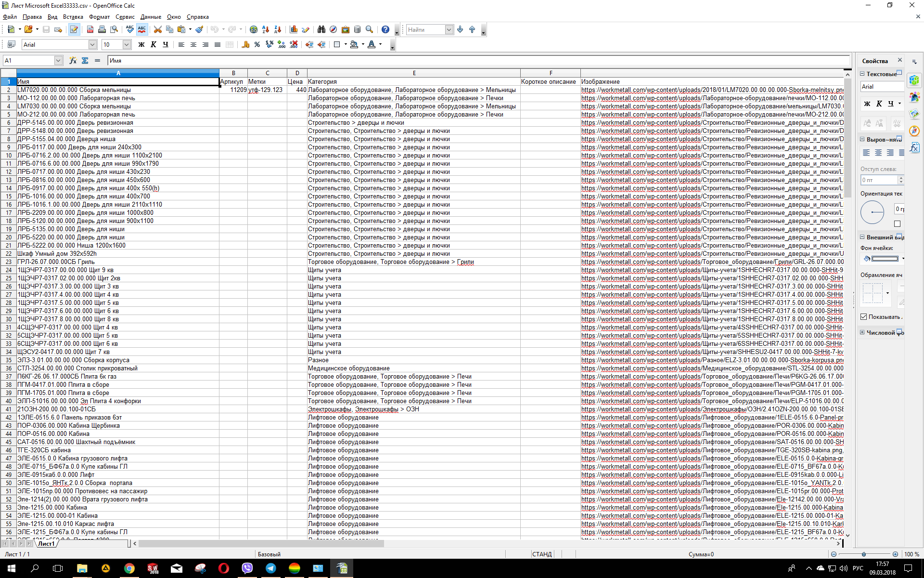Toggle Underline in the formatting toolbar
Image resolution: width=924 pixels, height=578 pixels.
(166, 45)
